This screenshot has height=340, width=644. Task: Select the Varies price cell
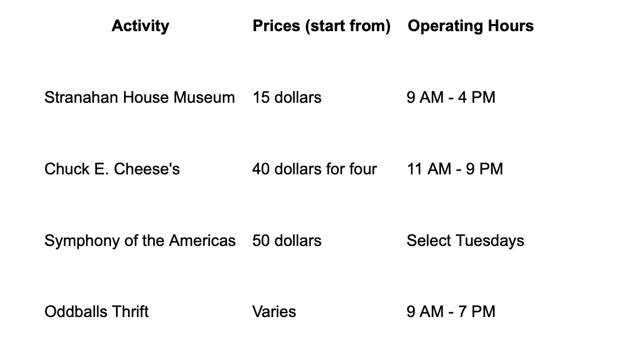pos(274,312)
